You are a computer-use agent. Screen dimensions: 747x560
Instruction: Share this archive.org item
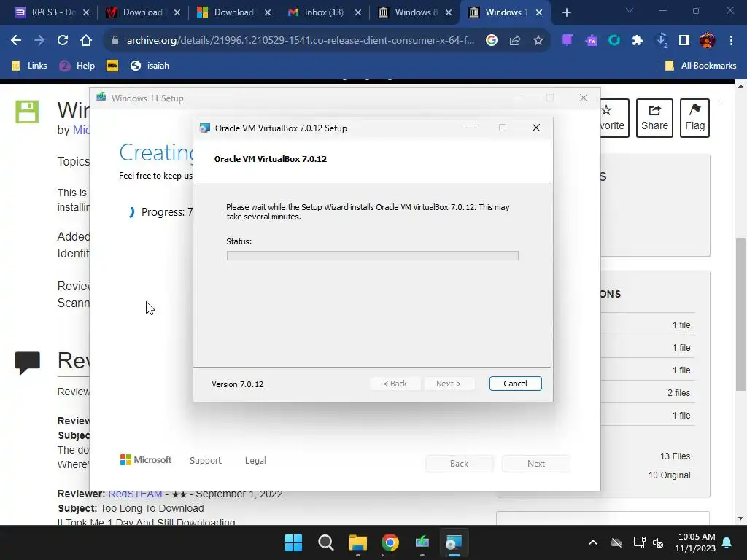point(654,118)
